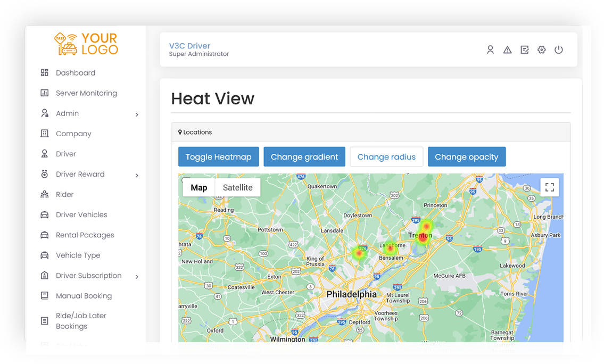The width and height of the screenshot is (604, 364).
Task: Click the edit note icon in header
Action: coord(525,49)
